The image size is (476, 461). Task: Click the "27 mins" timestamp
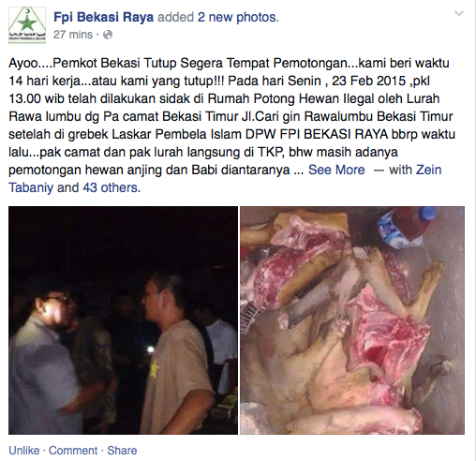[73, 35]
